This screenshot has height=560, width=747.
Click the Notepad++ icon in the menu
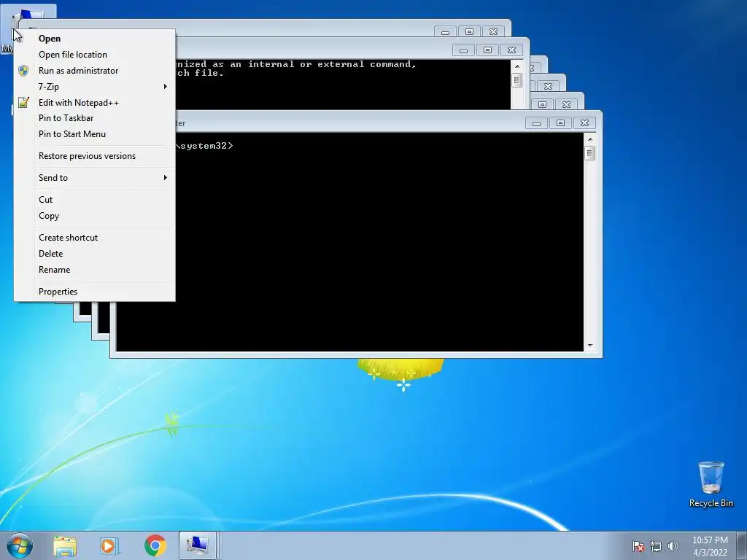tap(23, 102)
